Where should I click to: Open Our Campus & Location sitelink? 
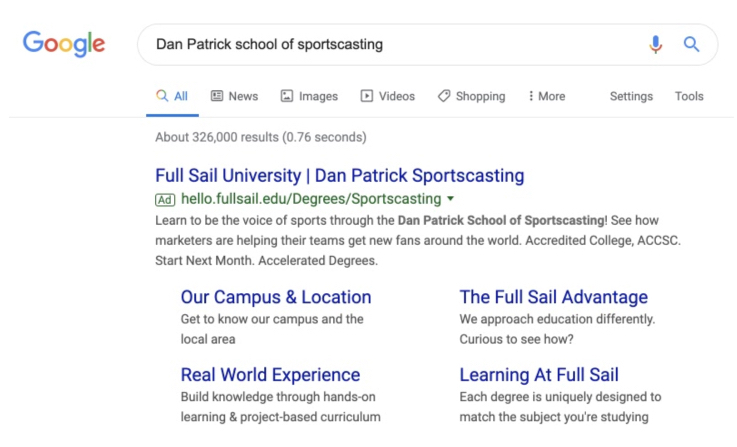pos(276,297)
